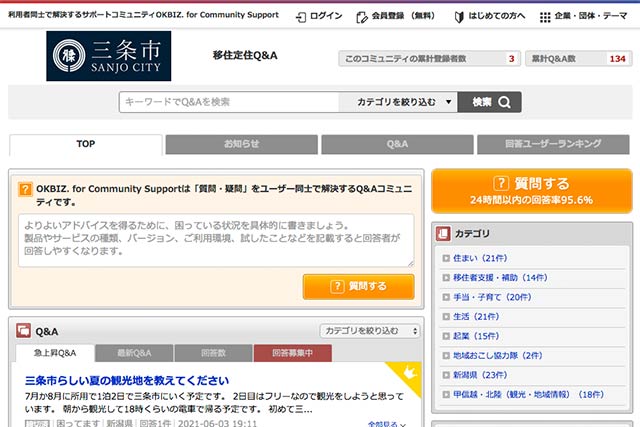
Task: Click the Sanjo City logo
Action: pos(109,56)
